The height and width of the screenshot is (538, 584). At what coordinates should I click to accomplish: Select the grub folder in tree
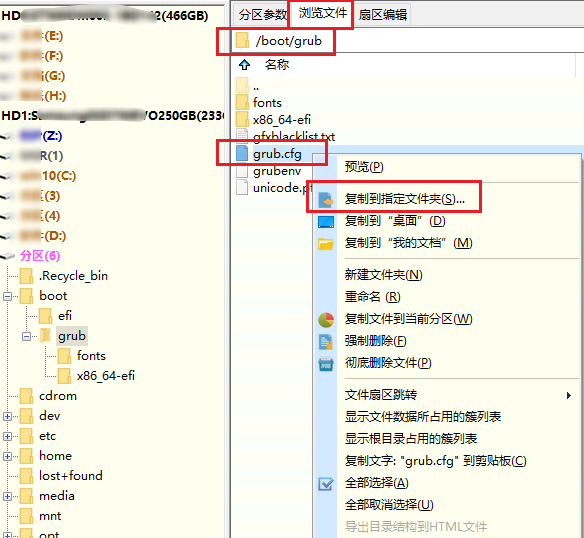coord(72,336)
